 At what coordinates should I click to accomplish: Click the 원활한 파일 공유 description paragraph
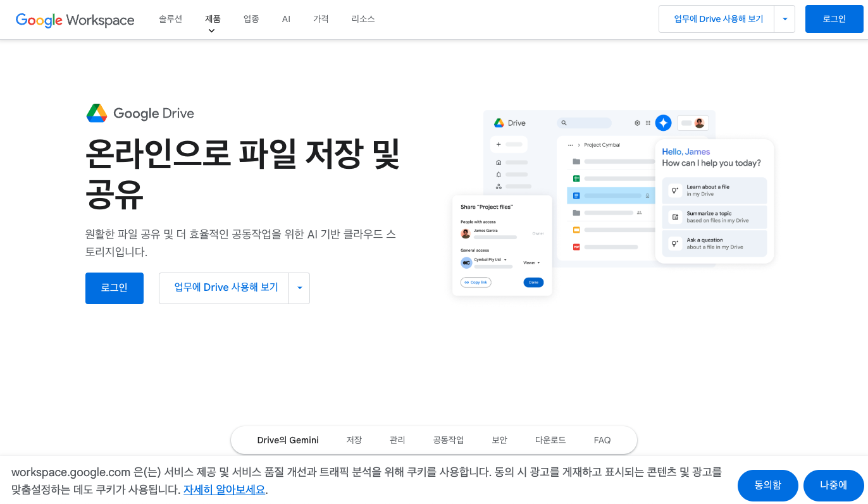241,243
